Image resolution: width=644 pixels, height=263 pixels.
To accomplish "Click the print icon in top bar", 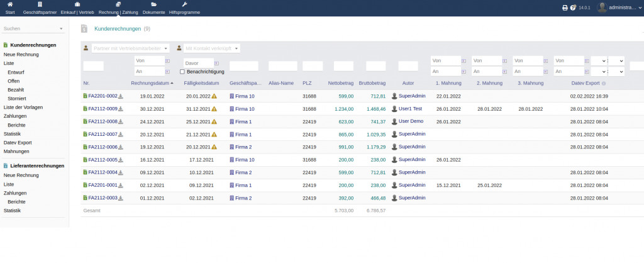I will click(x=565, y=8).
